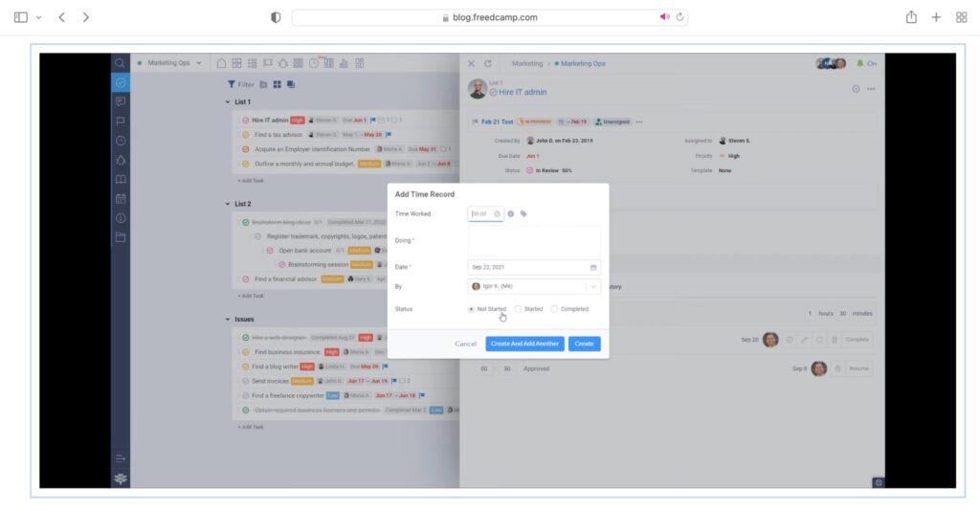The image size is (980, 511).
Task: Click the Safari back button
Action: pyautogui.click(x=61, y=17)
